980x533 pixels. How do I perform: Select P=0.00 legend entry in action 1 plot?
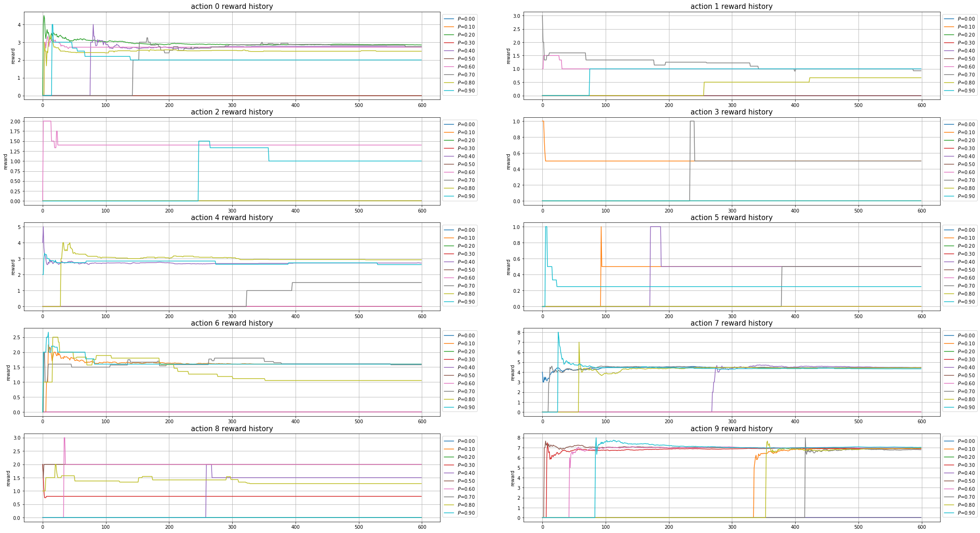966,19
